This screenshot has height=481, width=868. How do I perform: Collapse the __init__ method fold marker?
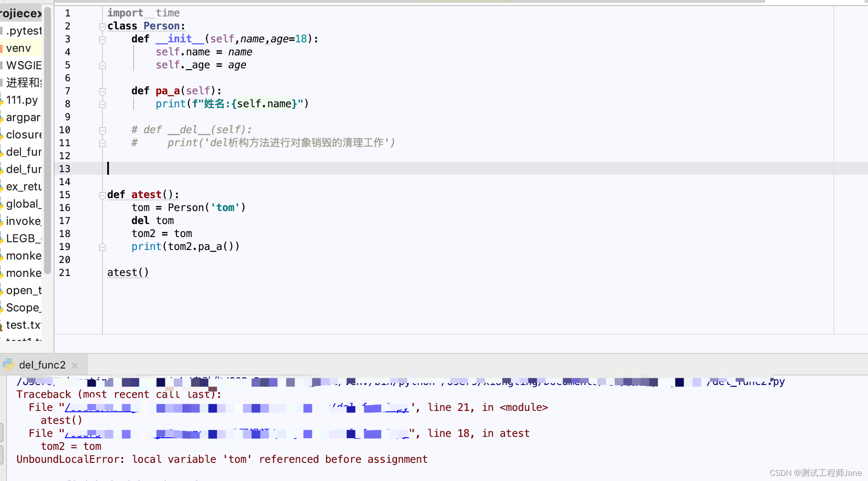[102, 39]
